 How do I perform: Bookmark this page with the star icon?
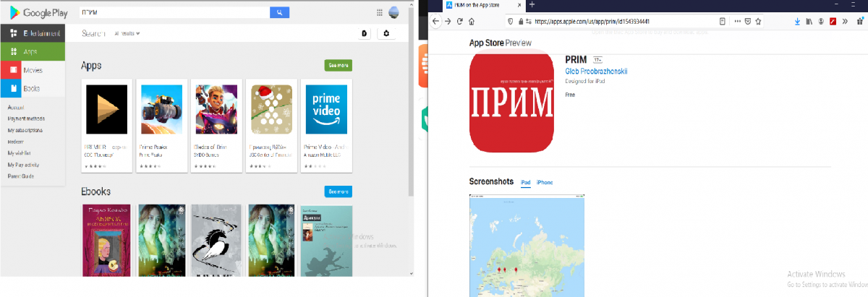point(758,22)
